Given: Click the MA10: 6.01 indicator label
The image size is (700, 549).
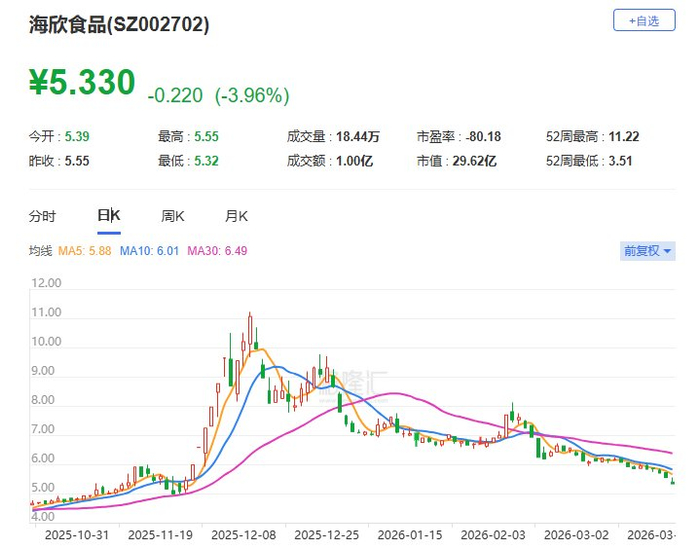Looking at the screenshot, I should coord(149,251).
